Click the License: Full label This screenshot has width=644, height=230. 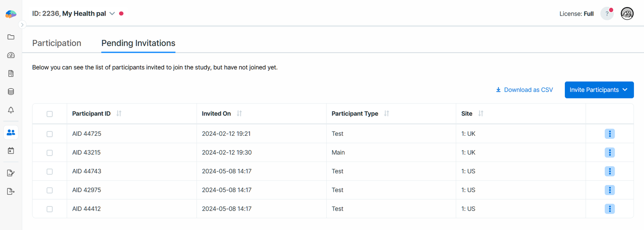pyautogui.click(x=576, y=14)
